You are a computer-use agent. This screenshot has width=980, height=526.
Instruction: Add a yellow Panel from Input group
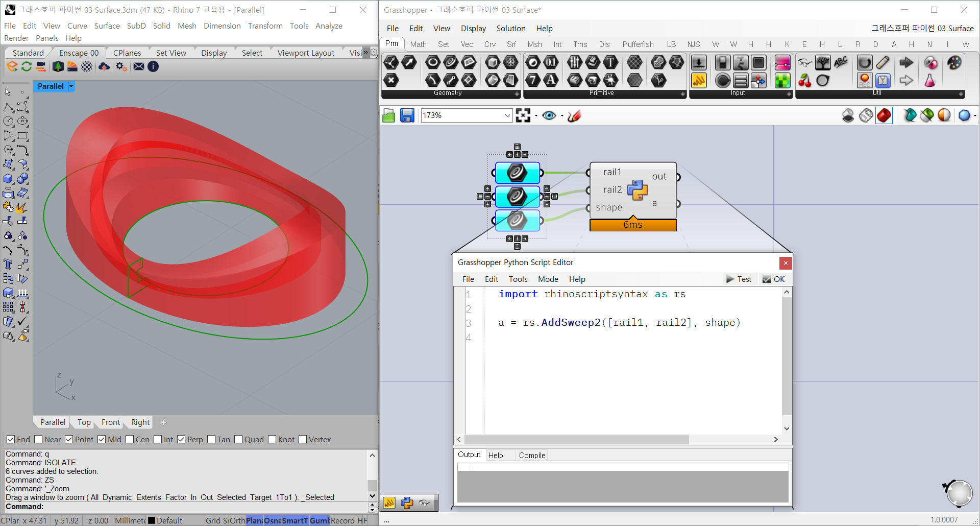699,80
